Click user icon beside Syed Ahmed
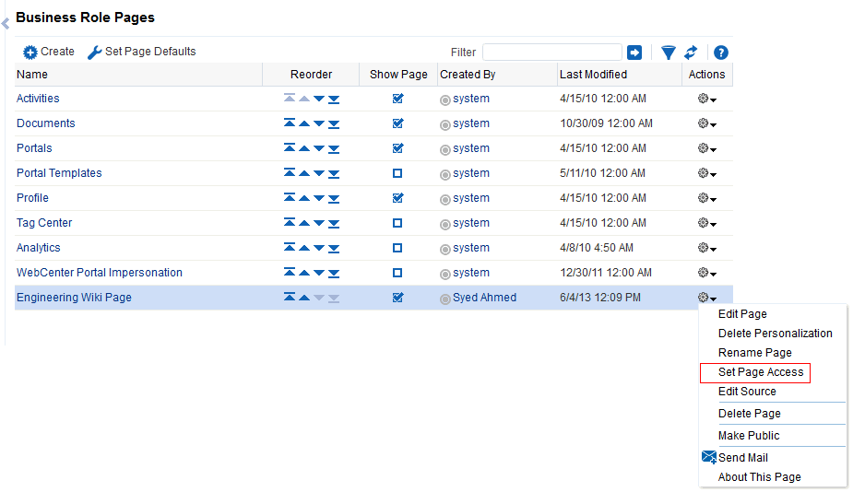This screenshot has height=504, width=865. pos(445,299)
